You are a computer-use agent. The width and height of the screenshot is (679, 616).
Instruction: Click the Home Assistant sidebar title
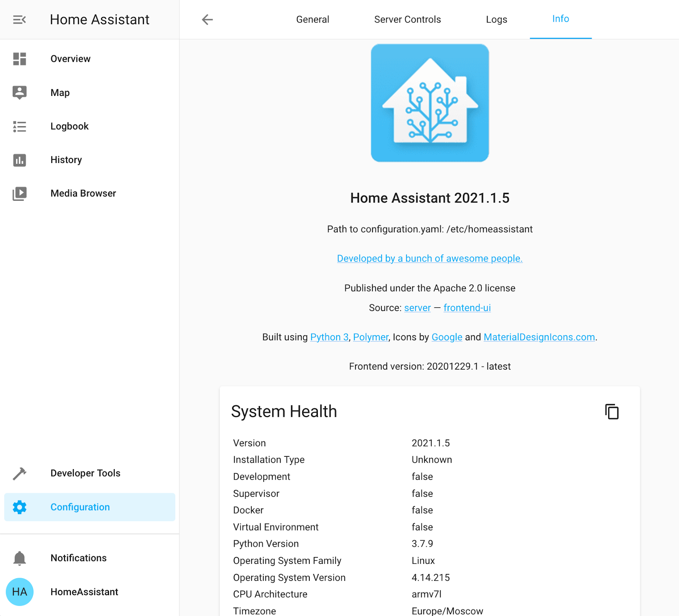pyautogui.click(x=100, y=20)
